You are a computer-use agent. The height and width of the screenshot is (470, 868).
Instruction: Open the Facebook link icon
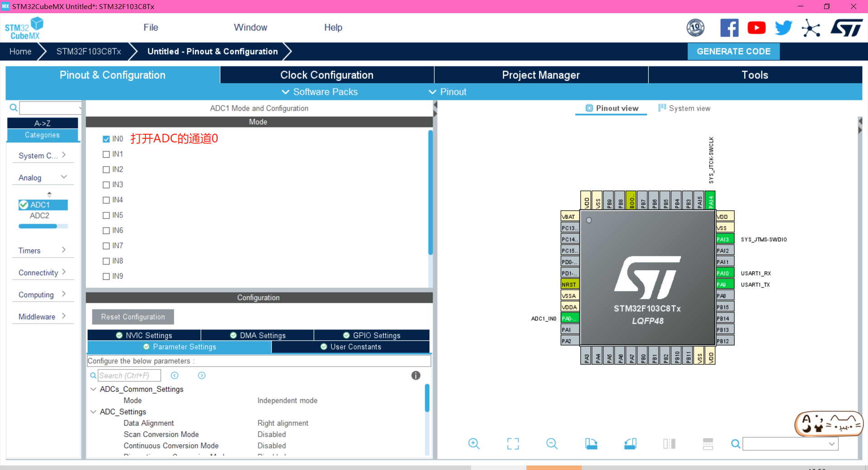tap(729, 28)
